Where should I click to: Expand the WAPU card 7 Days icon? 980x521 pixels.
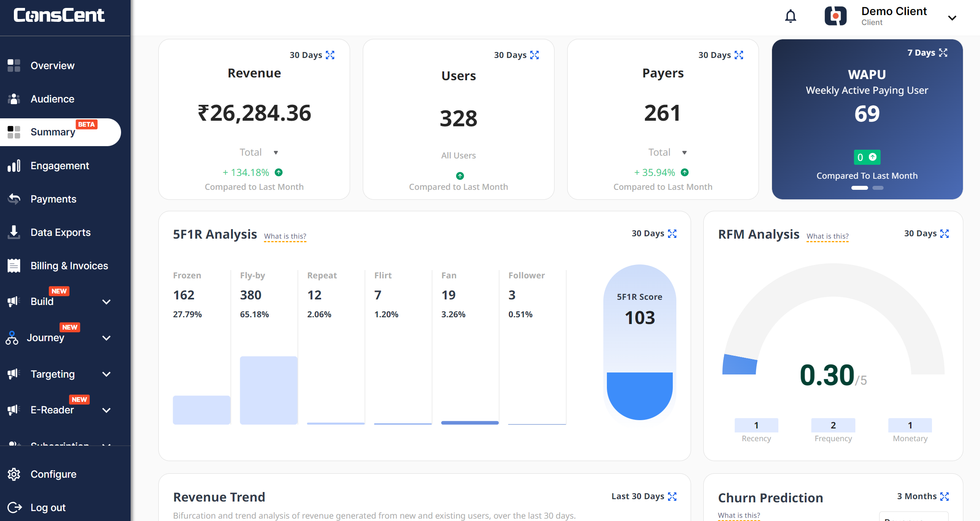943,52
